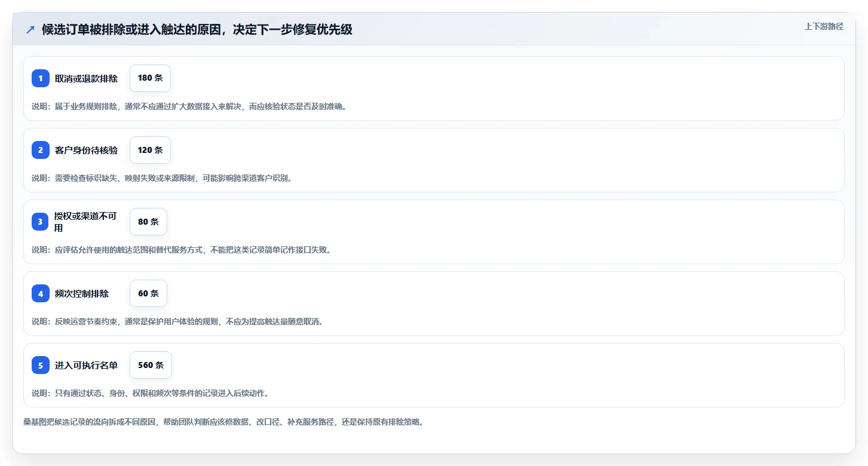Click the number 1 badge
Image resolution: width=868 pixels, height=466 pixels.
[x=41, y=78]
